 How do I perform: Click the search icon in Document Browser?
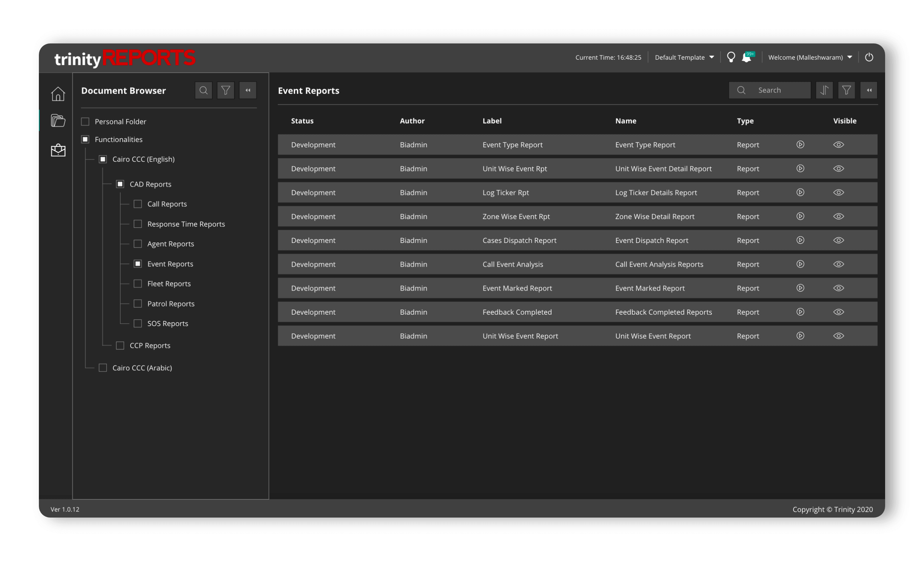coord(203,90)
